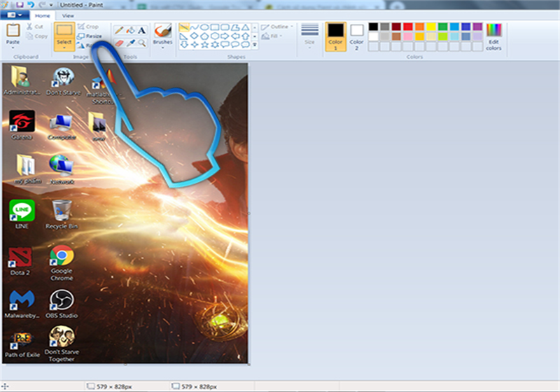560x392 pixels.
Task: Click the Redo arrow in the quick access toolbar
Action: click(42, 5)
